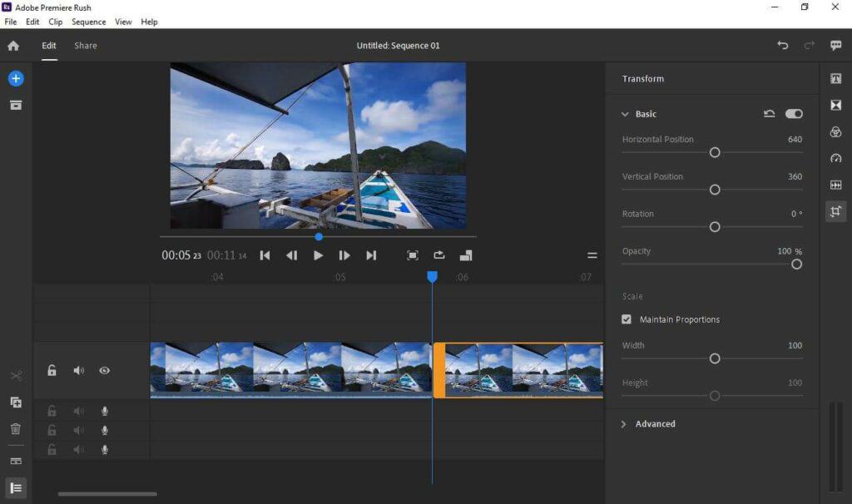Click the Rotation slider handle
The width and height of the screenshot is (852, 504).
pyautogui.click(x=715, y=227)
